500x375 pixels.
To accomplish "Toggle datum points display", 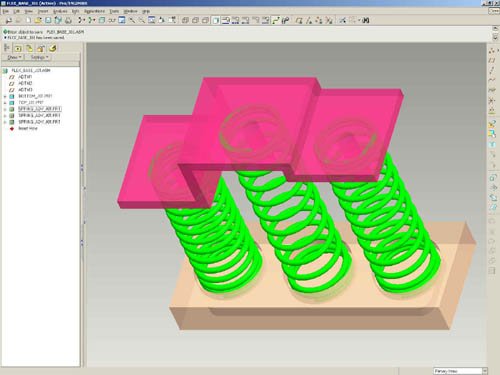I will click(x=319, y=20).
